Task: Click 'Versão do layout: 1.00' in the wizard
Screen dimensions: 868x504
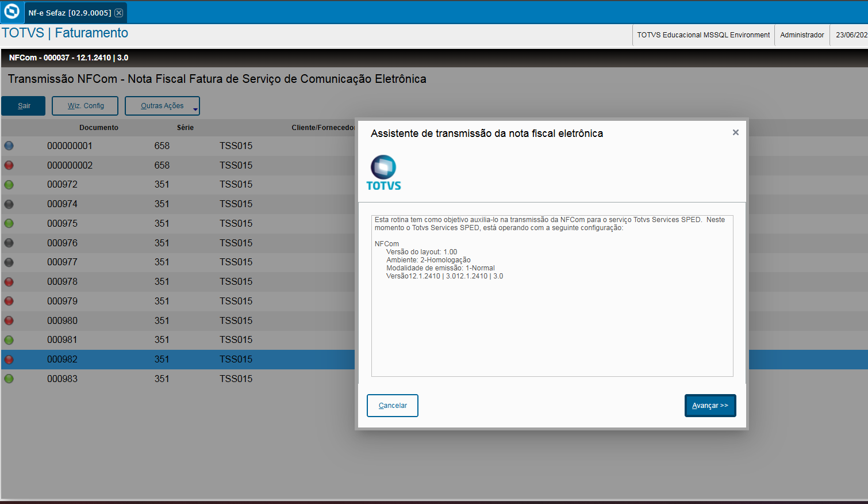Action: coord(421,252)
